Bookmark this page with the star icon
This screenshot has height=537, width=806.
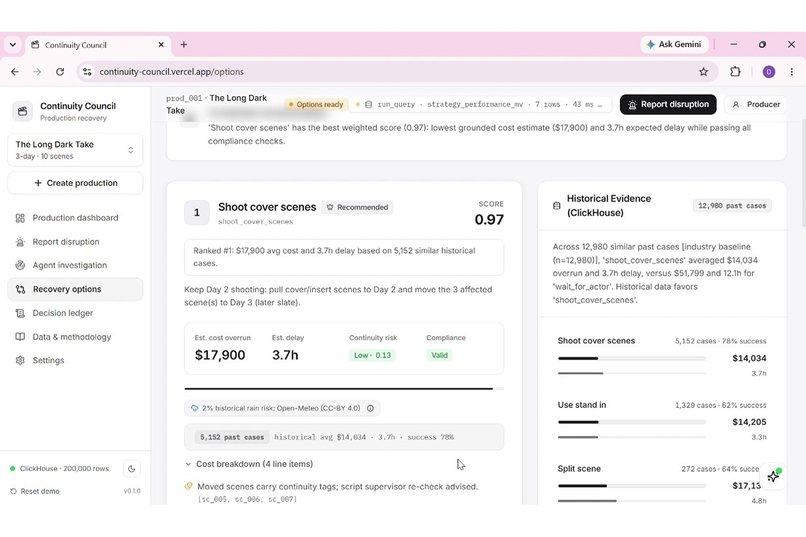click(703, 72)
